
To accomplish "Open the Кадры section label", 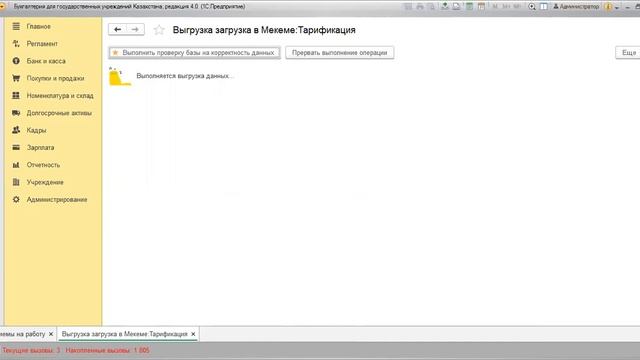I will 36,131.
